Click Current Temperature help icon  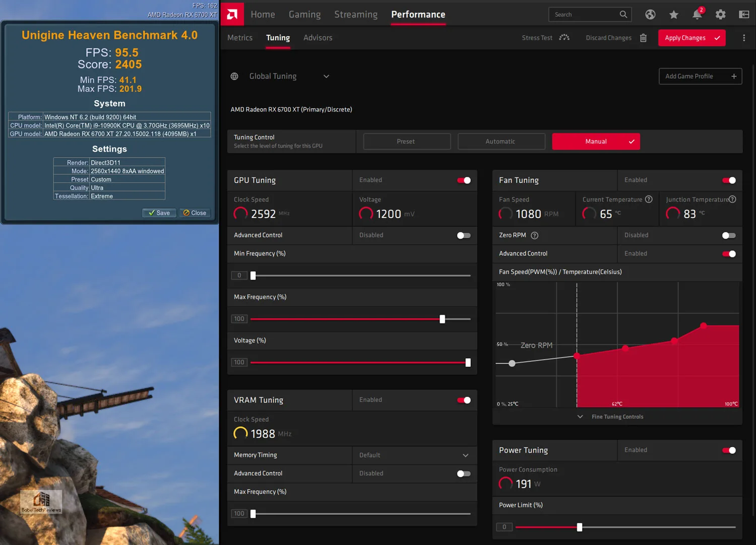(649, 199)
